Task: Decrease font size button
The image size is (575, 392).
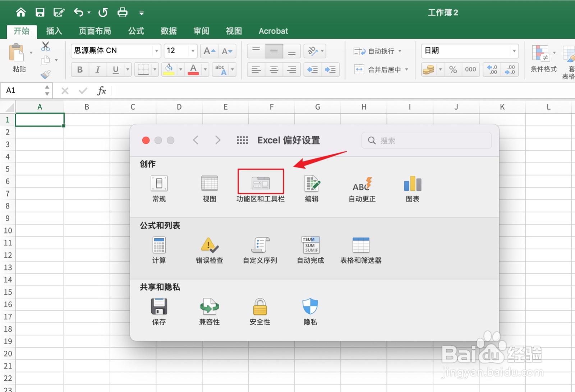Action: [227, 51]
